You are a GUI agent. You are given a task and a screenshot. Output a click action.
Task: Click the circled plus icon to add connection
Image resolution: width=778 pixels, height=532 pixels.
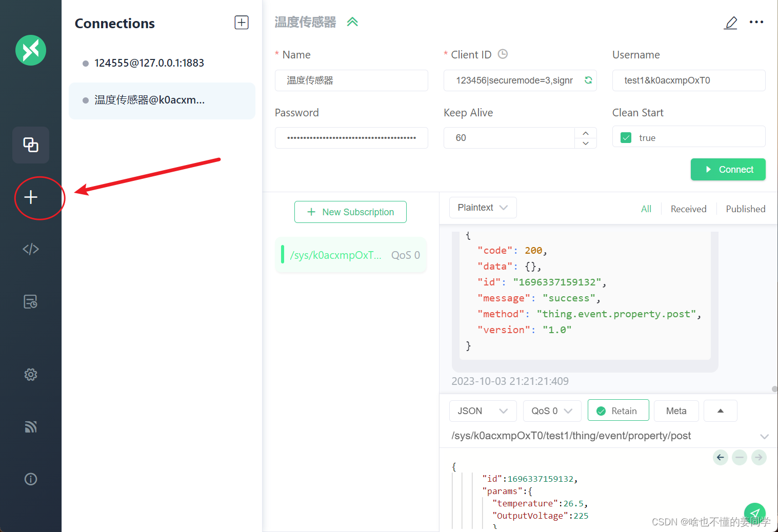tap(30, 197)
